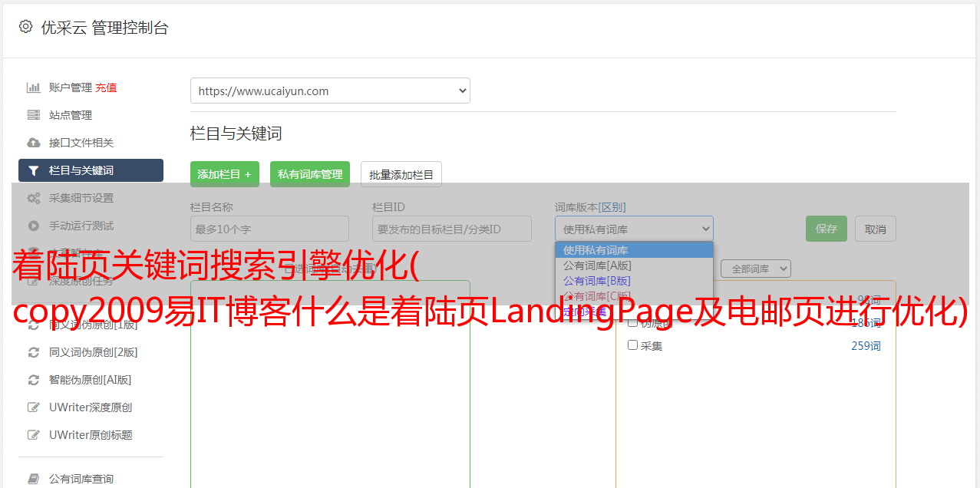Open 账户管理 in the sidebar
The width and height of the screenshot is (980, 488).
pos(71,87)
